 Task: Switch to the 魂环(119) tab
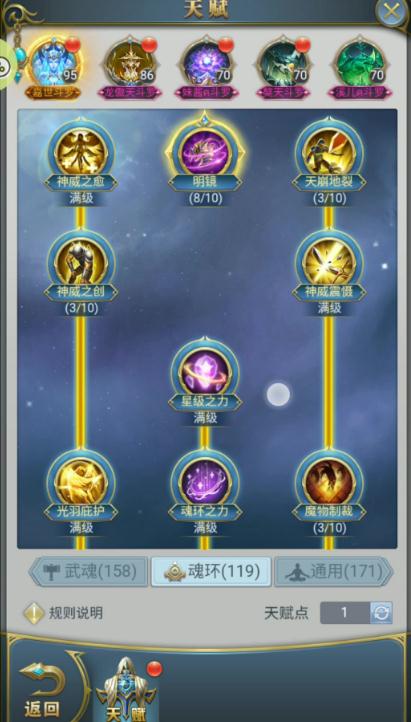coord(211,571)
